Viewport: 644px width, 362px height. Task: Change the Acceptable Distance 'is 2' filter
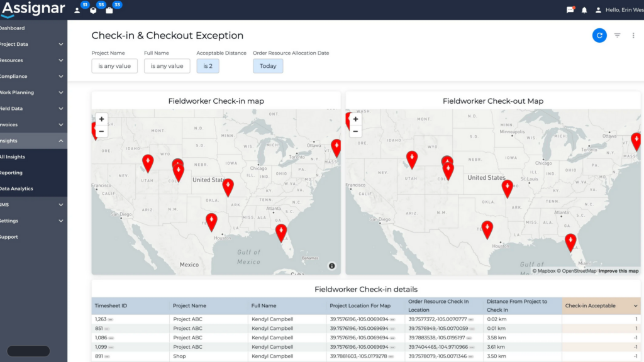[x=208, y=66]
